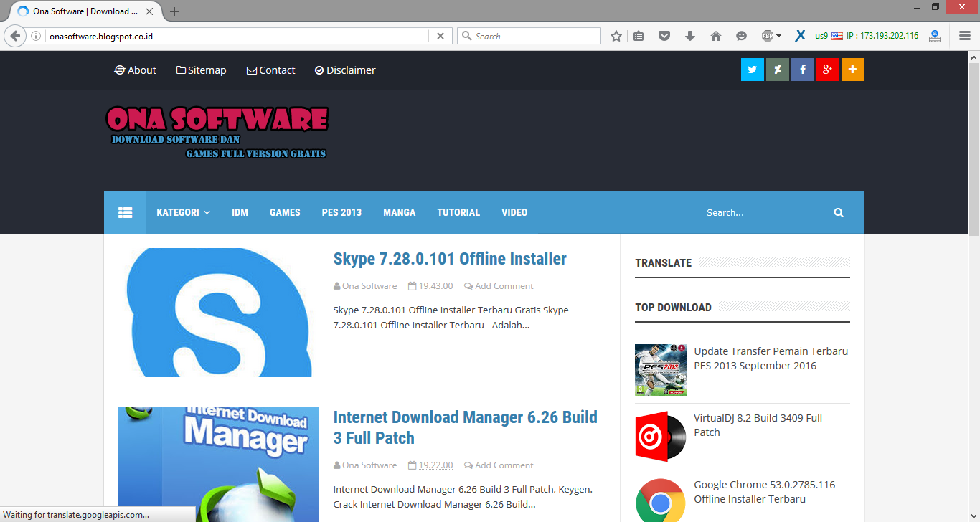
Task: Expand the Adblock Plus dropdown arrow
Action: coord(779,36)
